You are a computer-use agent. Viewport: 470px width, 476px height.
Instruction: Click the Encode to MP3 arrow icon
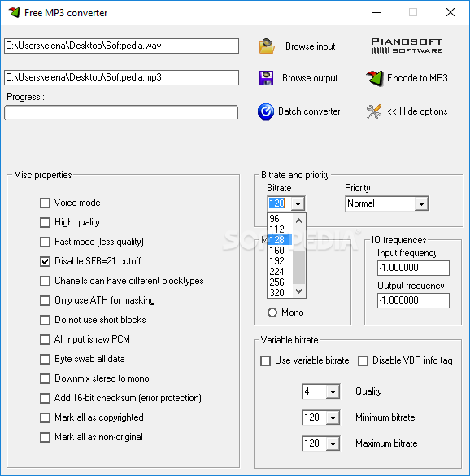[375, 78]
